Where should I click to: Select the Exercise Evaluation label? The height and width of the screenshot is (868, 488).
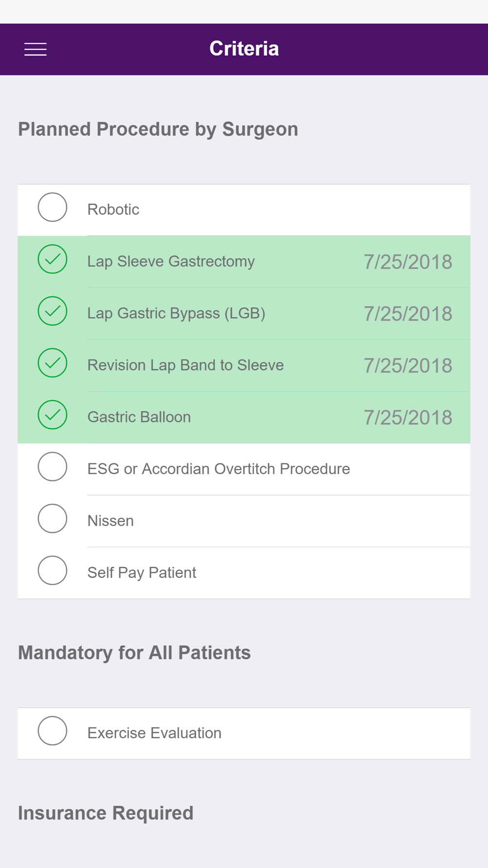tap(154, 733)
